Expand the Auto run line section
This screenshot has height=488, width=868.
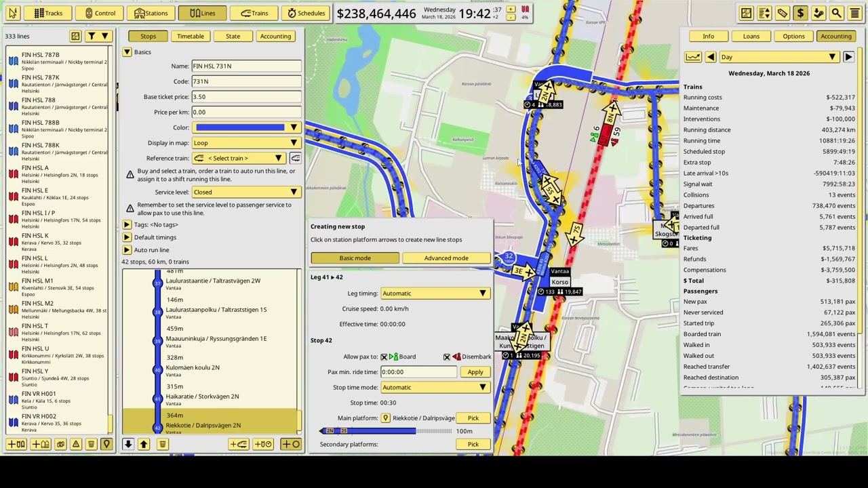(127, 250)
